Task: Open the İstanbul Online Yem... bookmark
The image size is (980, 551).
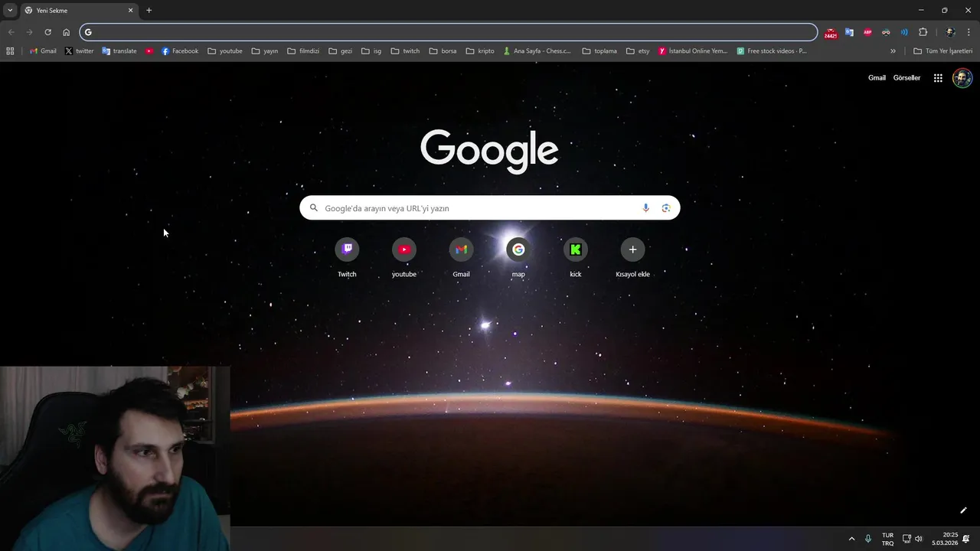Action: point(693,51)
